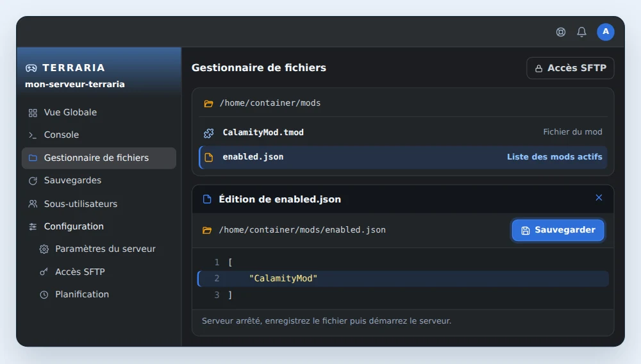This screenshot has height=364, width=641.
Task: Click the file icon of enabled.json row
Action: (208, 157)
